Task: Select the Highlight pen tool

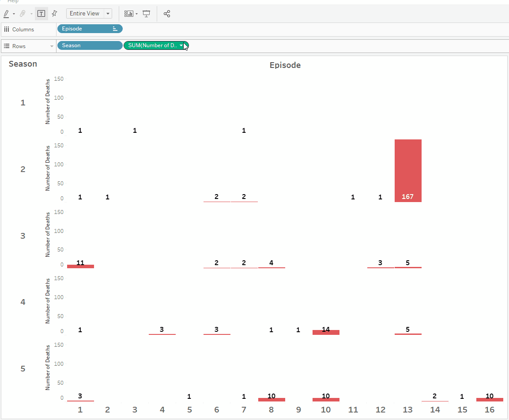Action: [x=6, y=14]
